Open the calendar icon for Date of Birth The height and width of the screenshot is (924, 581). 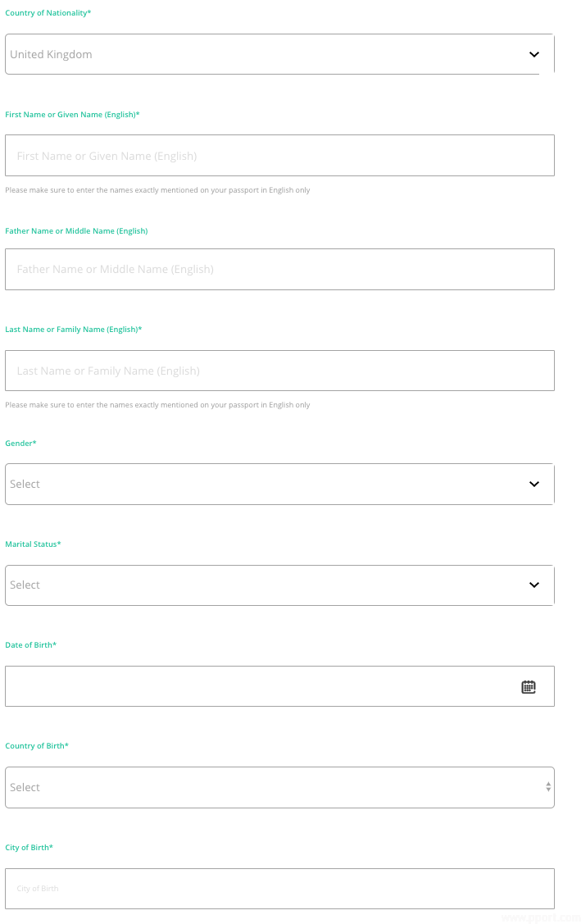tap(529, 687)
